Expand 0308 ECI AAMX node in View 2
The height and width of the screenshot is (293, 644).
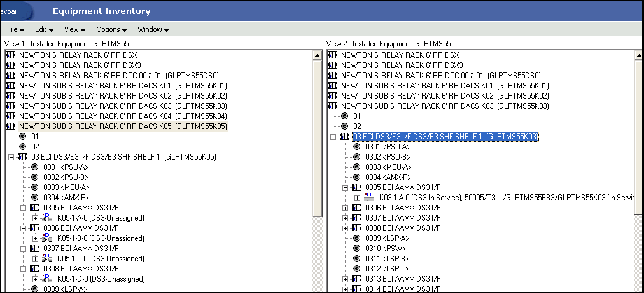(345, 228)
